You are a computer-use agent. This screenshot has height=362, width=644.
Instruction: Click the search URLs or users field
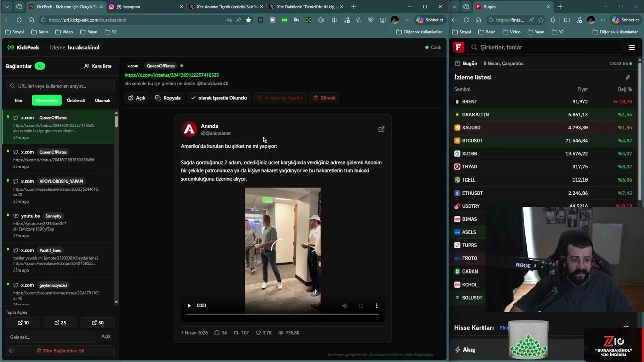point(59,86)
